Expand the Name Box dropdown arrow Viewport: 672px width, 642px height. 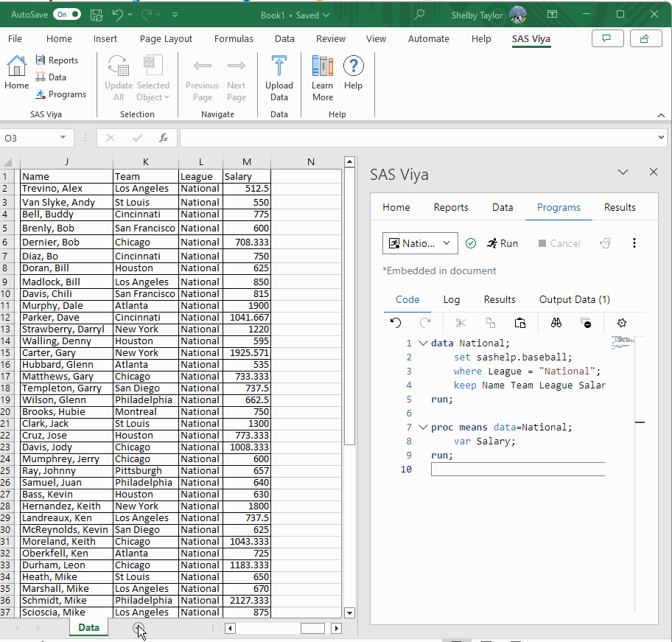coord(63,138)
